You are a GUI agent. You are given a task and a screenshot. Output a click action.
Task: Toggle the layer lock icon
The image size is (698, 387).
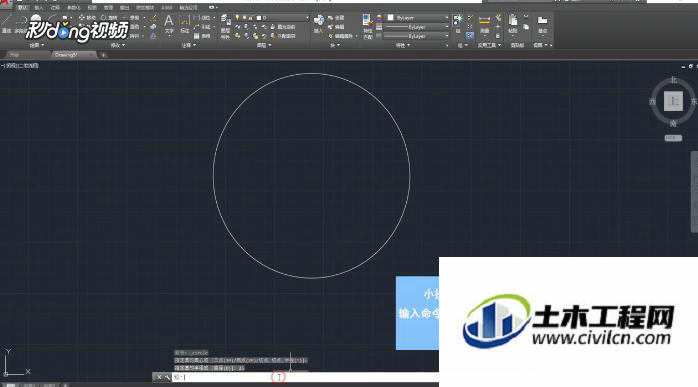251,17
